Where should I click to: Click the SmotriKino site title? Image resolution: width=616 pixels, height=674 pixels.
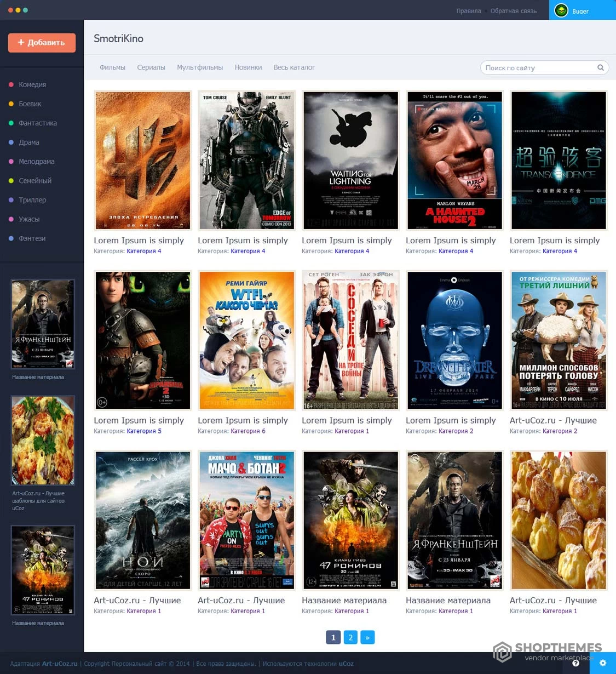coord(118,38)
